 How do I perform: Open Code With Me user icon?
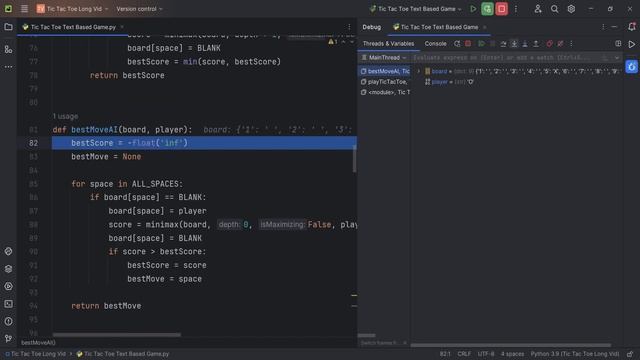[x=538, y=9]
